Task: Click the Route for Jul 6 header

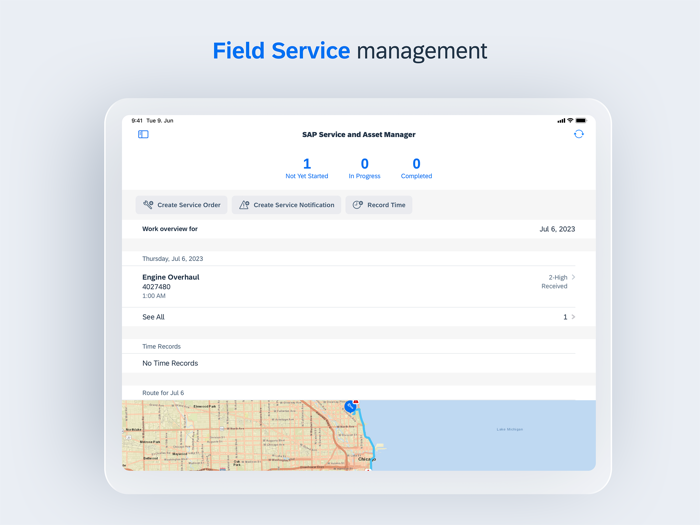Action: click(x=163, y=393)
